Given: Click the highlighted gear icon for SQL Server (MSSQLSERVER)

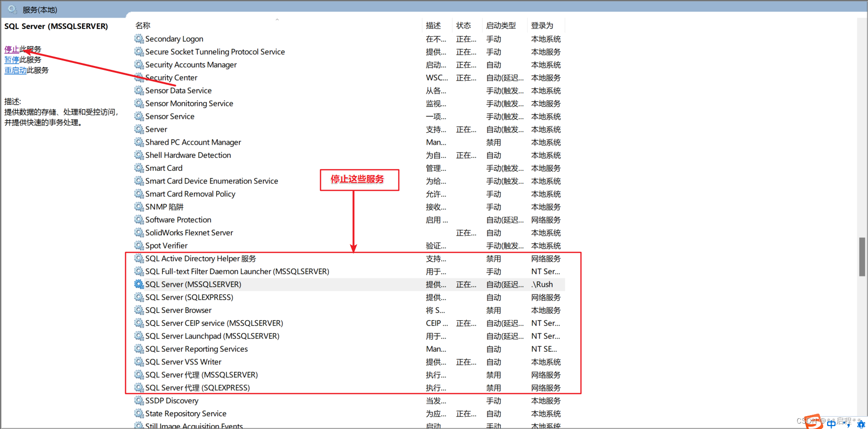Looking at the screenshot, I should (139, 284).
